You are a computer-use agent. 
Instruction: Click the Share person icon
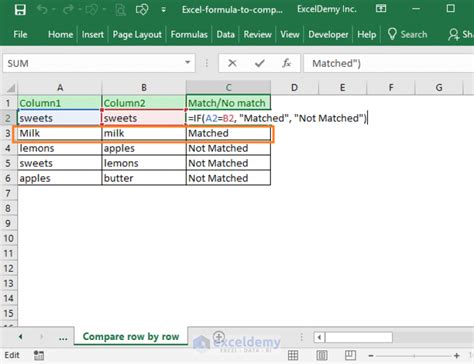(453, 34)
